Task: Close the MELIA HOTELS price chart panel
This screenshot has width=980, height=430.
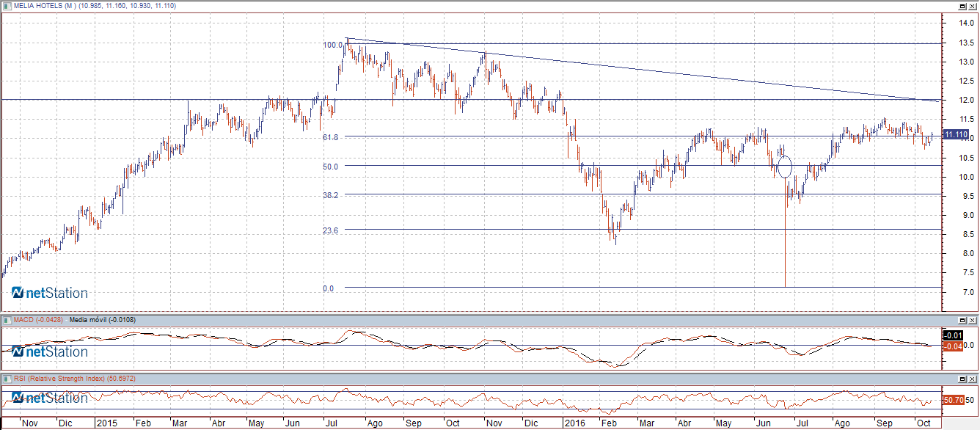Action: (973, 5)
